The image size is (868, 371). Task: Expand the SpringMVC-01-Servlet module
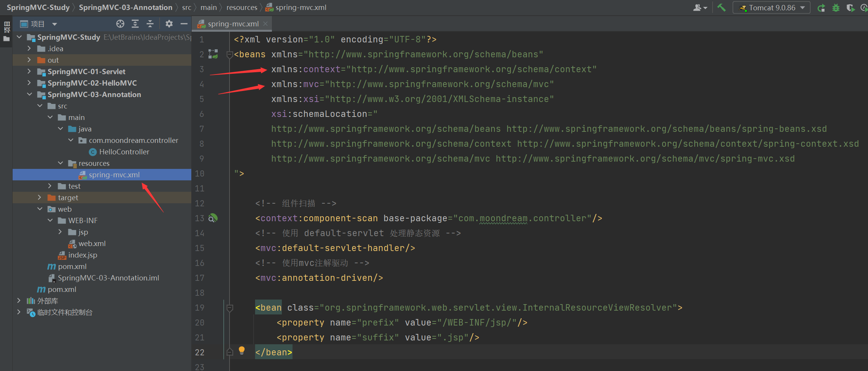(x=29, y=71)
